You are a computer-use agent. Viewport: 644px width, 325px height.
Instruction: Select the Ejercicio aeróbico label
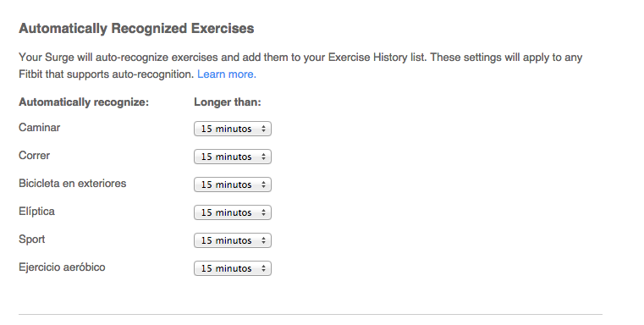[x=62, y=267]
